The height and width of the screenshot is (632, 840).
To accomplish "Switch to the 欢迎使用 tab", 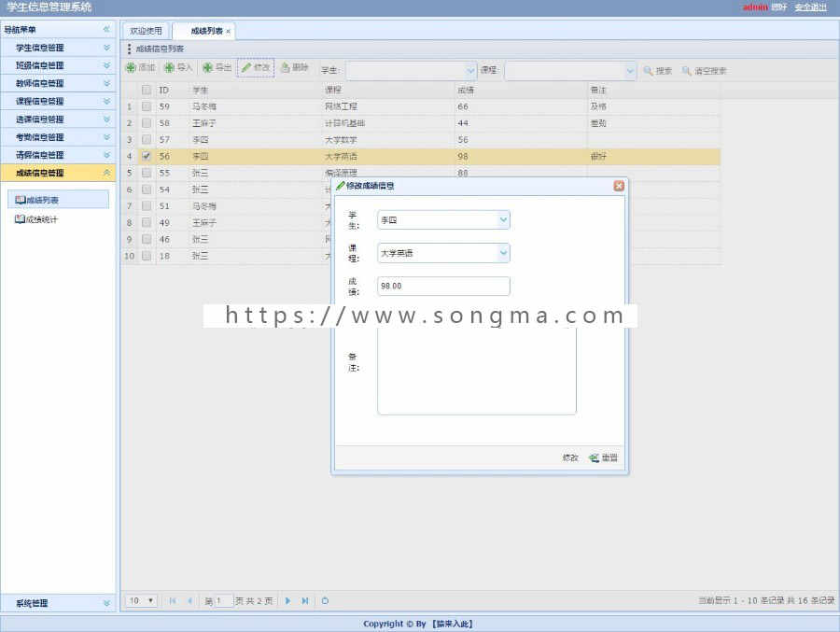I will [146, 31].
